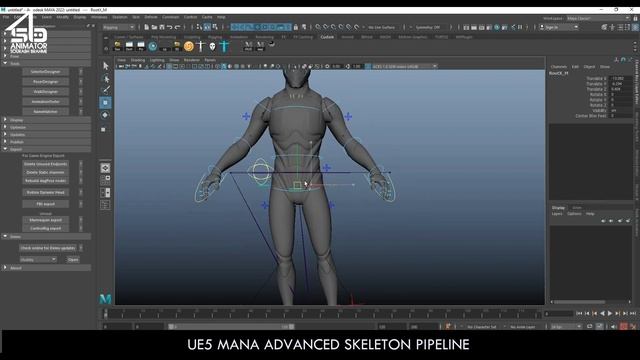Screen dimensions: 640x360
Task: Switch to the Custom shelf tab
Action: (327, 37)
